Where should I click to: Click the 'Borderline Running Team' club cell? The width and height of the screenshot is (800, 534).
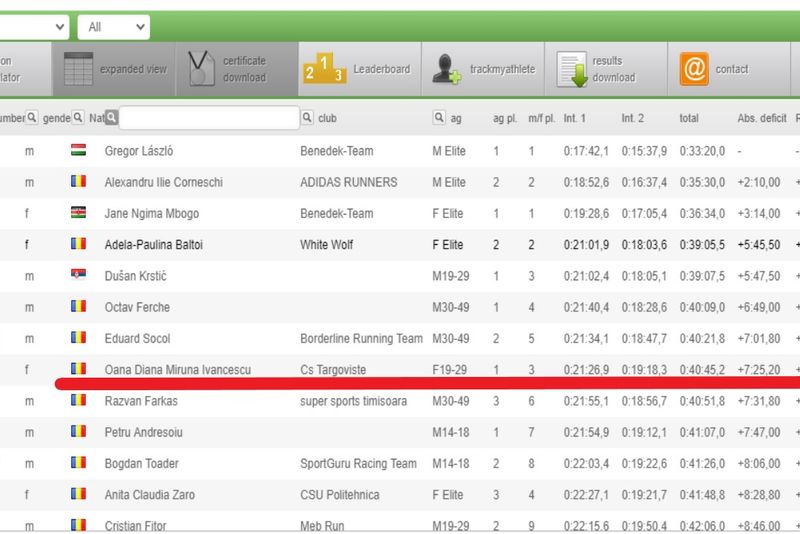coord(359,338)
